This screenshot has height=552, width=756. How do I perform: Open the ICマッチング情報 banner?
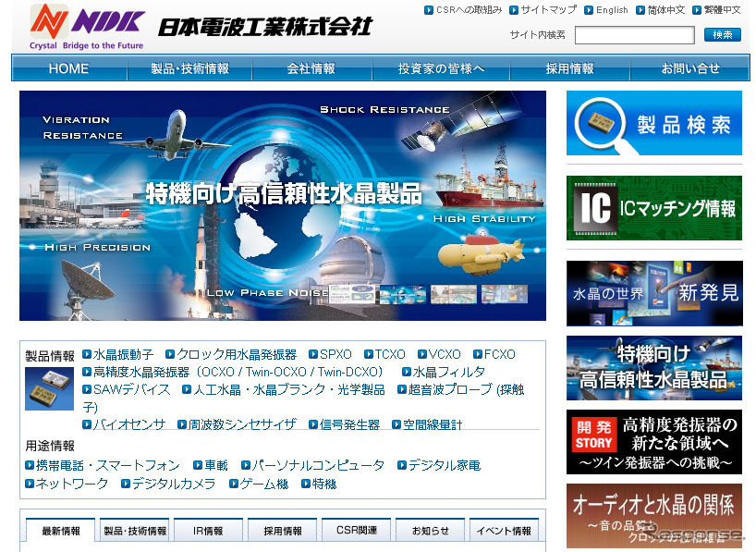(653, 208)
